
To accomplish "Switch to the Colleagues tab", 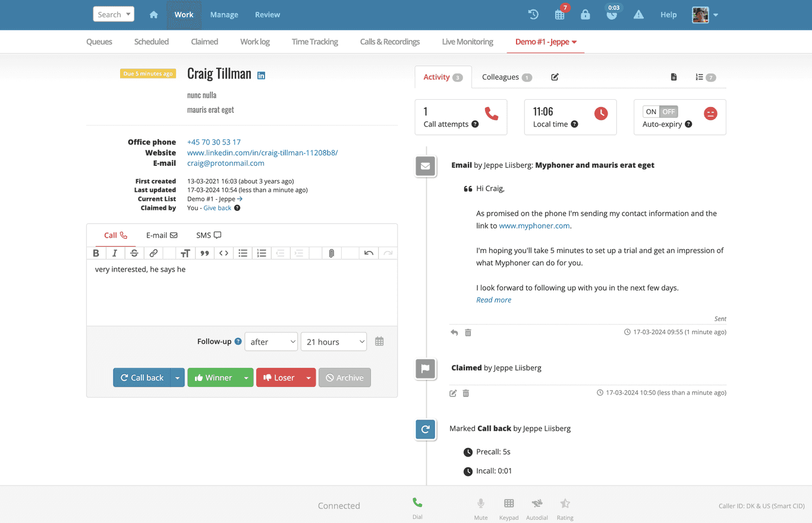I will click(506, 77).
